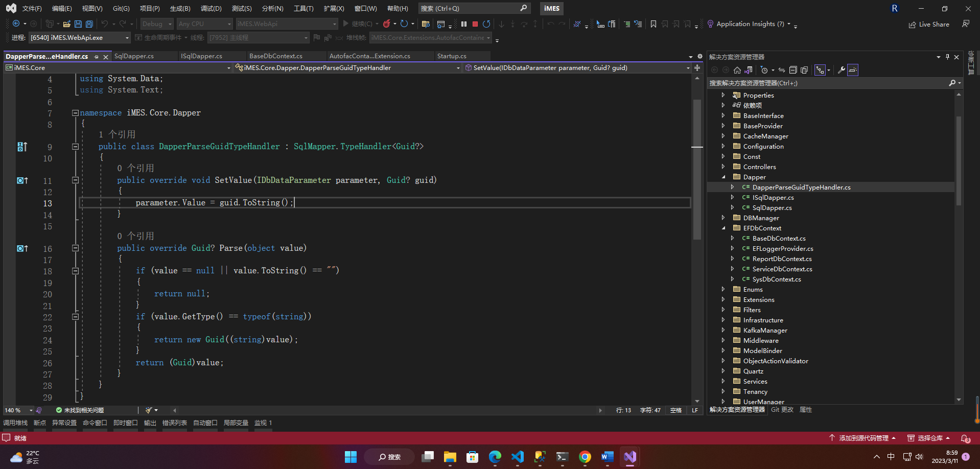The height and width of the screenshot is (469, 980).
Task: Open Solution Explorer properties wrench icon
Action: coord(841,70)
